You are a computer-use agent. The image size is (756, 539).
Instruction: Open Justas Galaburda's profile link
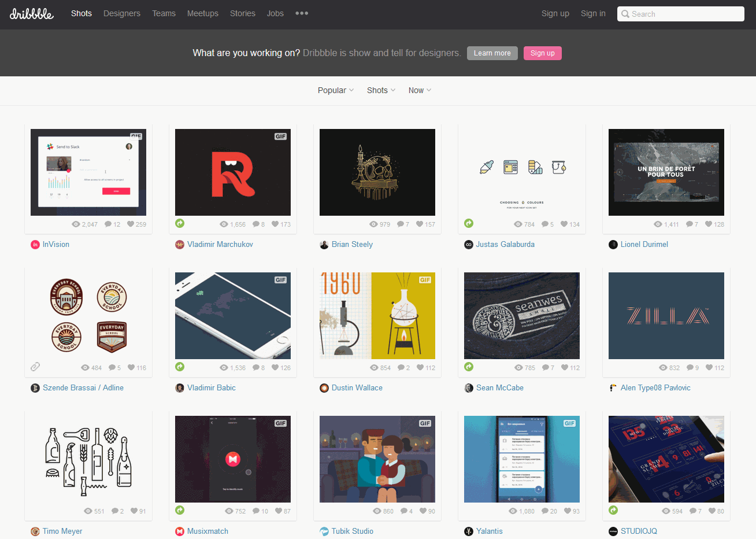point(505,245)
